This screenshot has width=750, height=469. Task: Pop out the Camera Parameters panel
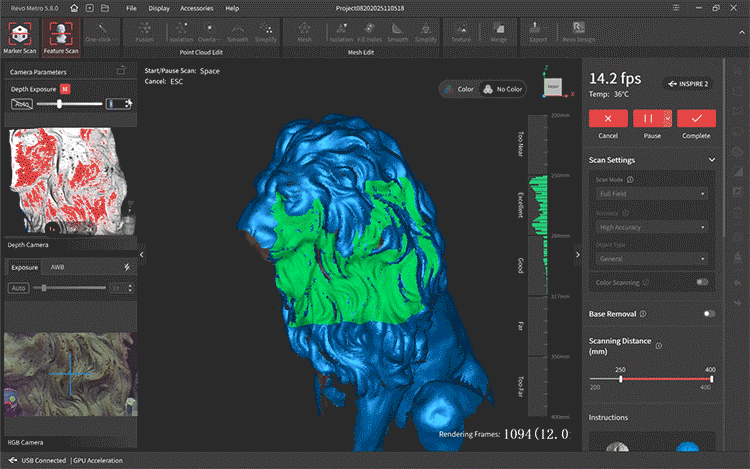pos(121,71)
